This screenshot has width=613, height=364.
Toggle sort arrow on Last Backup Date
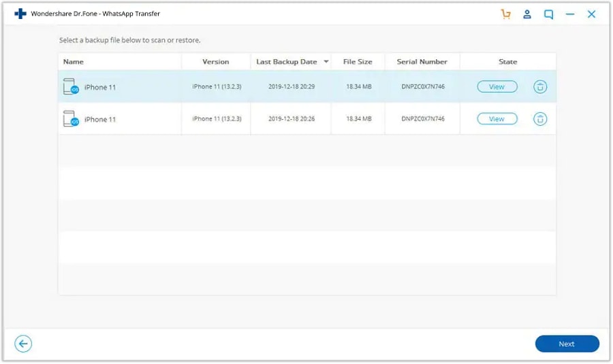click(x=326, y=62)
